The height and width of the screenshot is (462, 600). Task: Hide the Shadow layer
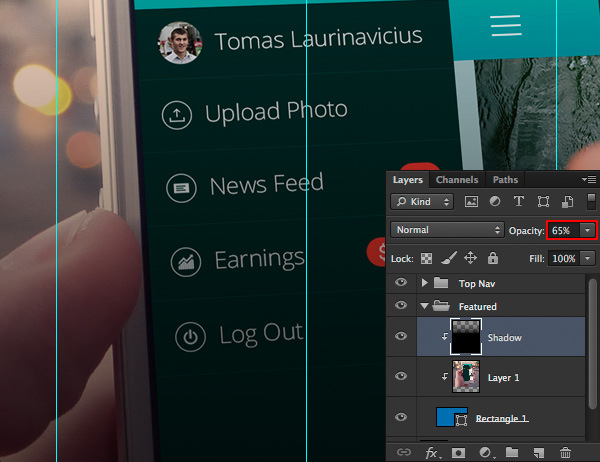pos(401,338)
